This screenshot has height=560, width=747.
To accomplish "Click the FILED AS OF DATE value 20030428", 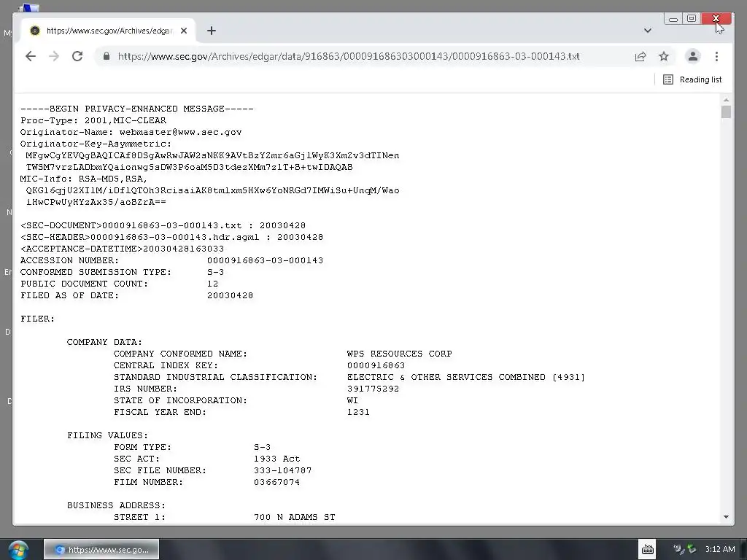I will (x=230, y=296).
